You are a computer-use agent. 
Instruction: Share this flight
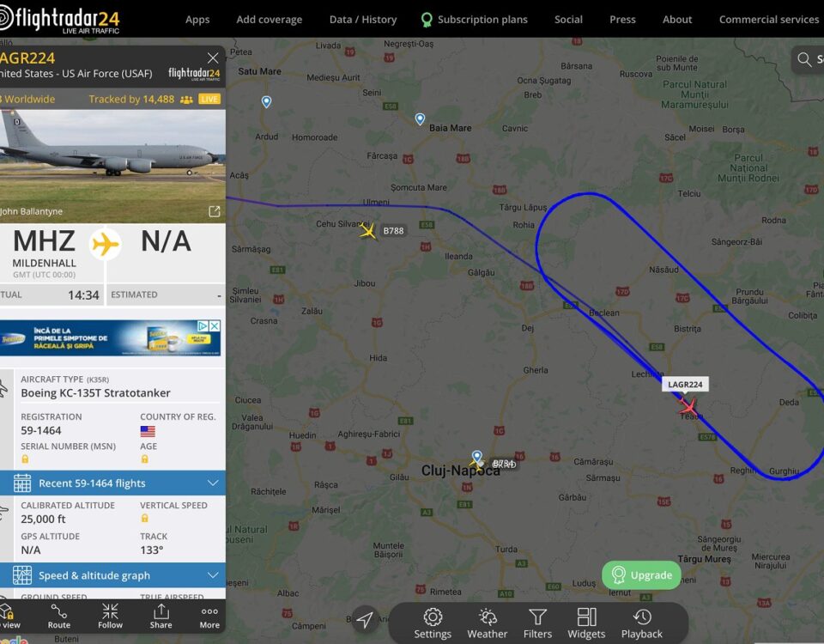point(161,617)
